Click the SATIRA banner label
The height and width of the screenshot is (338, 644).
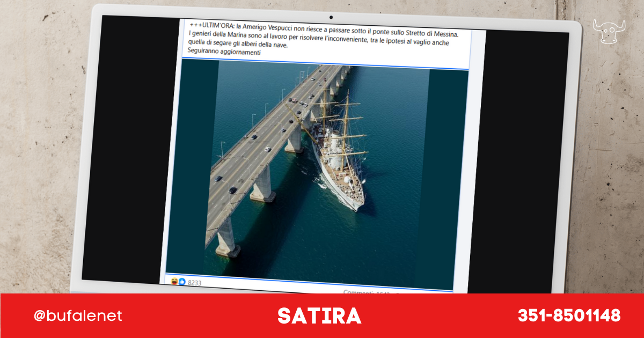point(319,316)
